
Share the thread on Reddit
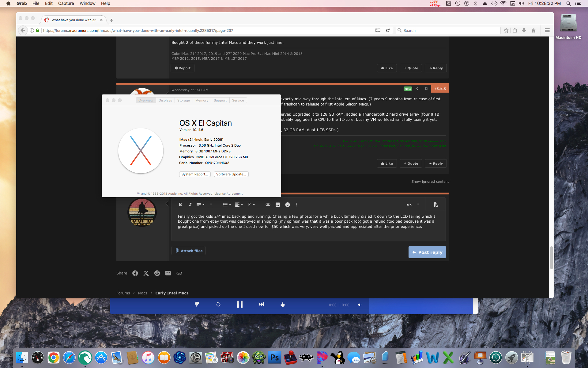click(157, 273)
